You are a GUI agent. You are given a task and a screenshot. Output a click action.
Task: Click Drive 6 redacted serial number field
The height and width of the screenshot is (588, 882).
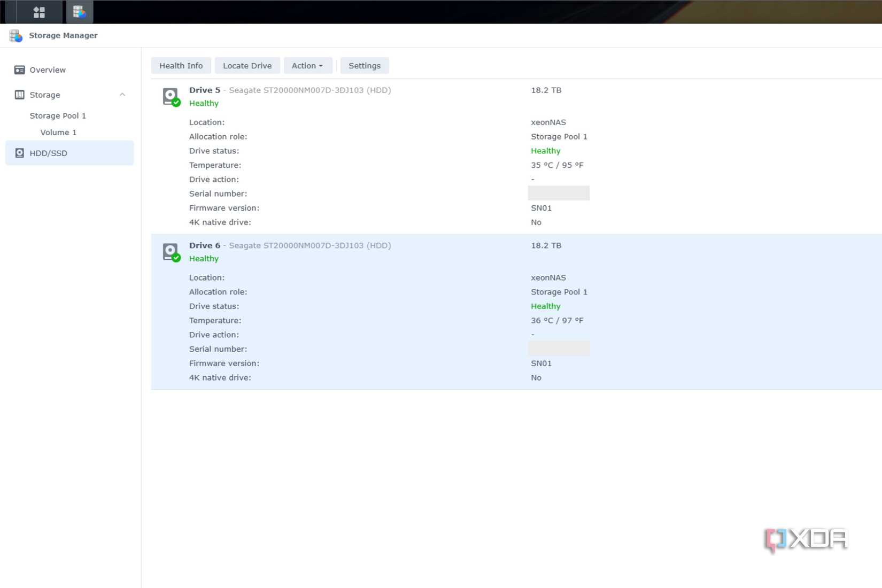tap(559, 349)
